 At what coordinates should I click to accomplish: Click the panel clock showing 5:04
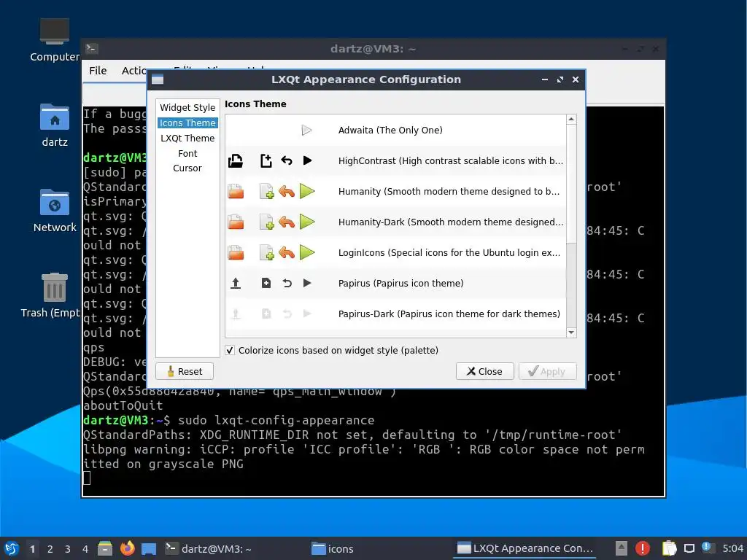tap(732, 548)
